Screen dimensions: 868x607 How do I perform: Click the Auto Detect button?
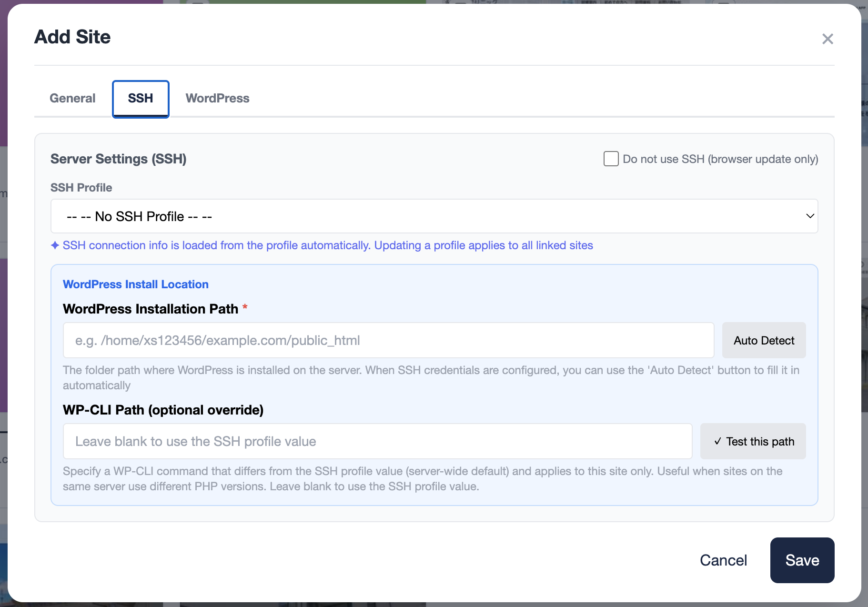(764, 340)
